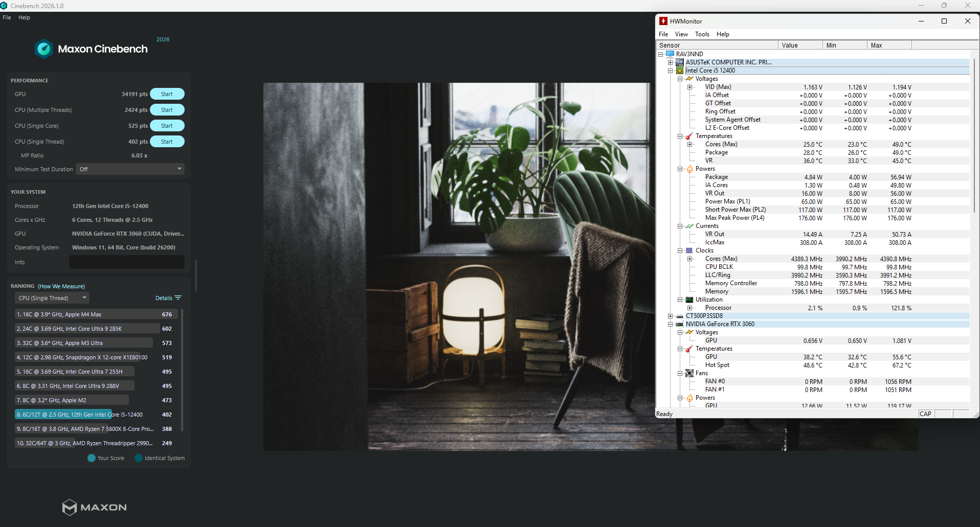Viewport: 980px width, 527px height.
Task: Click the Info text field in Your System
Action: [x=127, y=262]
